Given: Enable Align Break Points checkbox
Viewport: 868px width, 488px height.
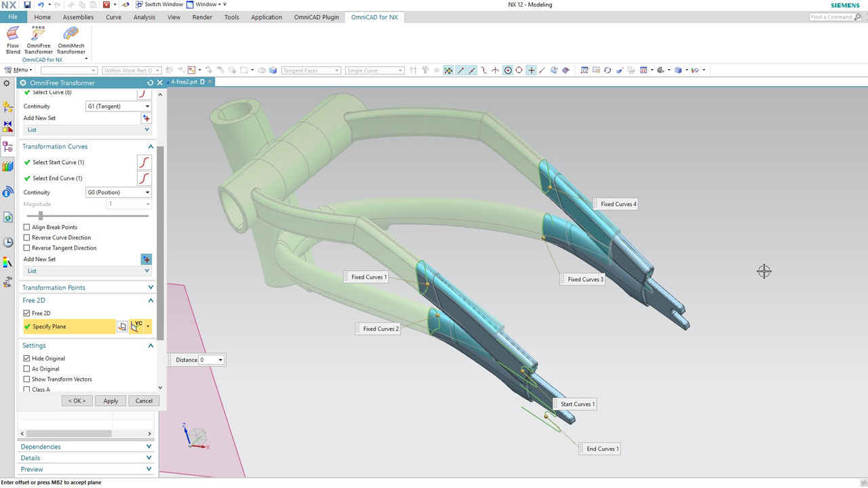Looking at the screenshot, I should tap(27, 227).
